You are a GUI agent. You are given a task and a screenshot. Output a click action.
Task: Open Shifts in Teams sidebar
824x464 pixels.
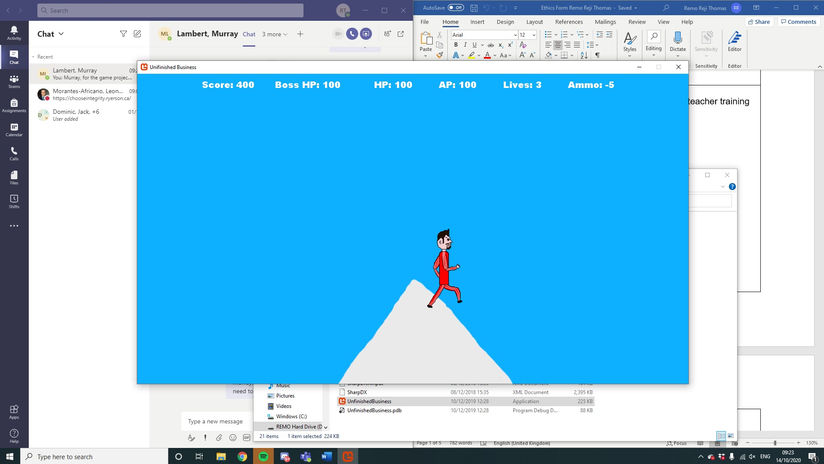click(14, 201)
